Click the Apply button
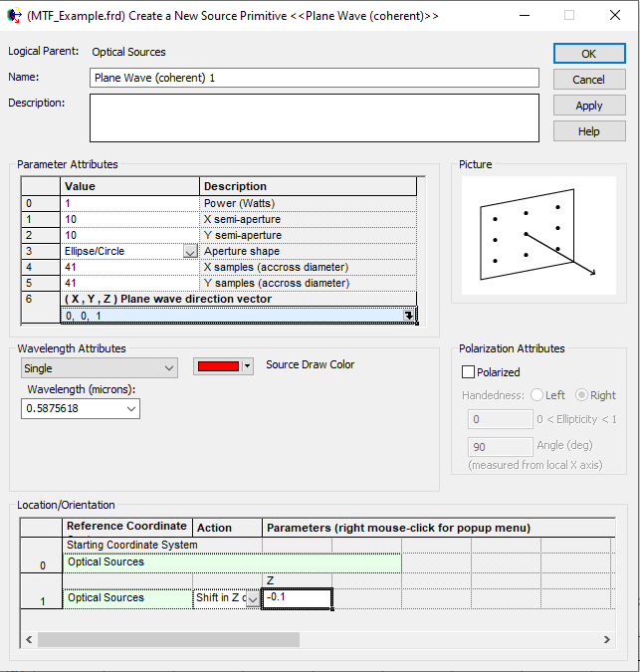The image size is (640, 672). (x=588, y=106)
